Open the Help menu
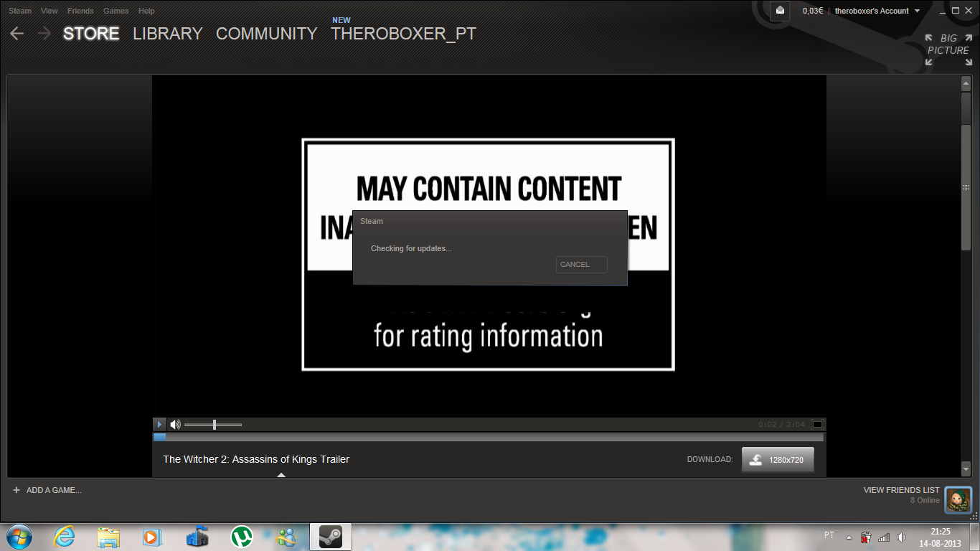The width and height of the screenshot is (980, 551). 146,11
